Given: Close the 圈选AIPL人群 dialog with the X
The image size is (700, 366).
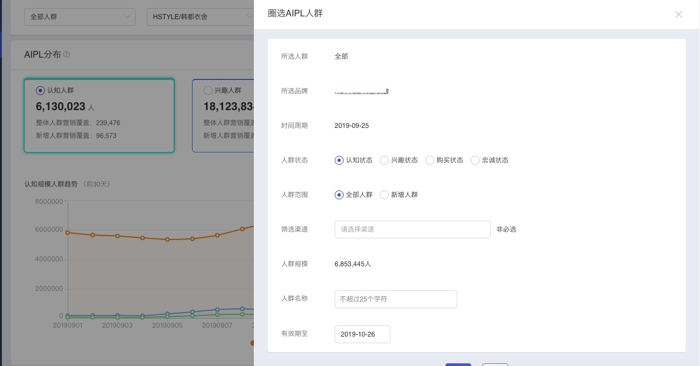Looking at the screenshot, I should [x=678, y=14].
